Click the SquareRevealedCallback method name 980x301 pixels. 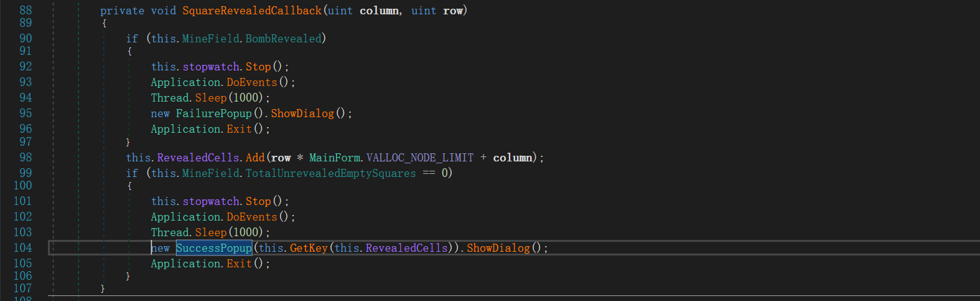251,11
